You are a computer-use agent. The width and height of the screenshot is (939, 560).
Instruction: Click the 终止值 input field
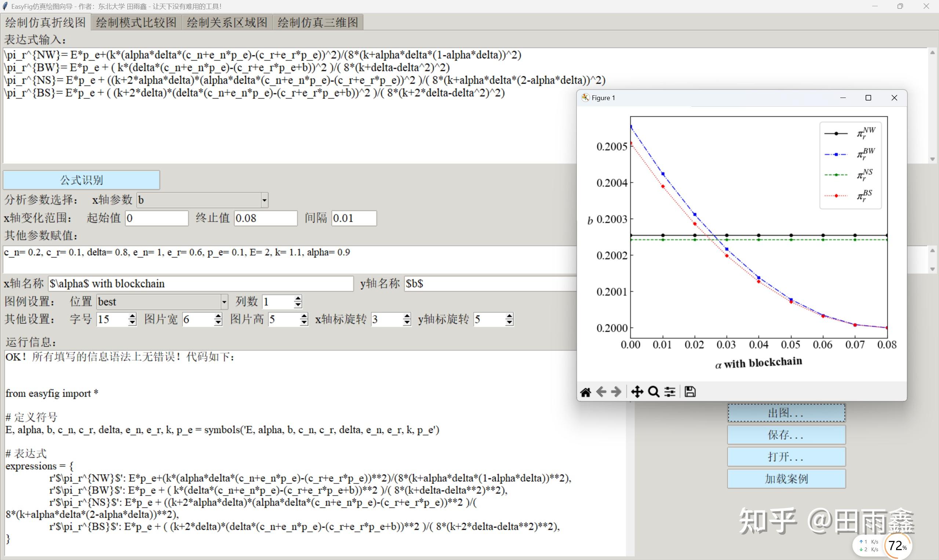click(x=265, y=218)
